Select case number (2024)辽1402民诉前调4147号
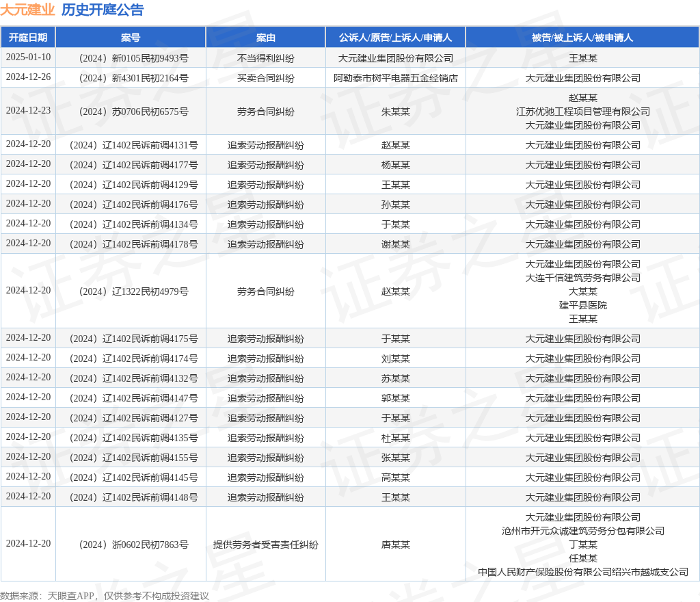Viewport: 700px width, 602px height. tap(134, 398)
